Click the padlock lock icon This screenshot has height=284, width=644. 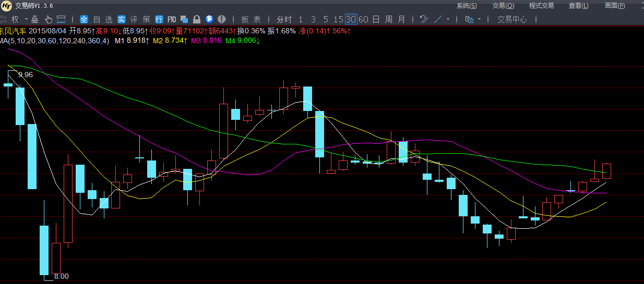(x=197, y=19)
